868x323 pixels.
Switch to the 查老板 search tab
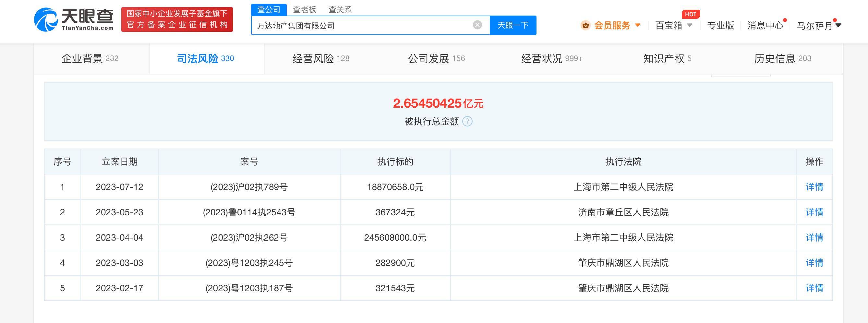[x=305, y=9]
